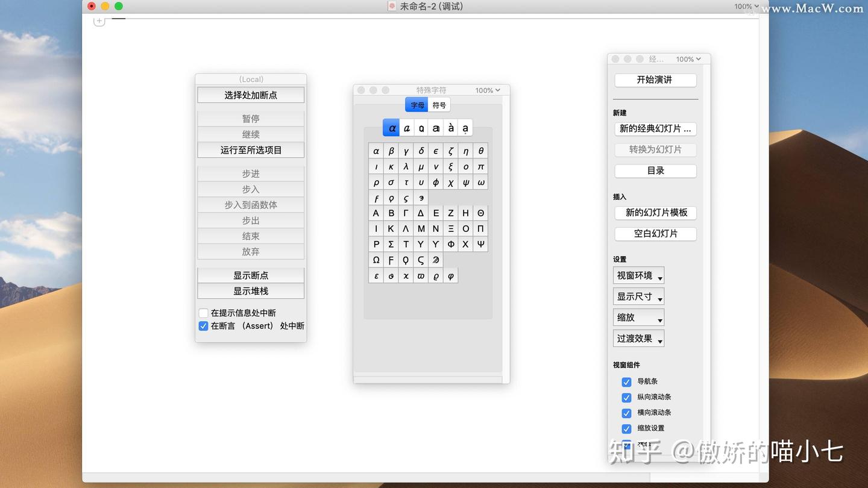868x488 pixels.
Task: Toggle the 横向滚动条 checkbox
Action: [626, 413]
